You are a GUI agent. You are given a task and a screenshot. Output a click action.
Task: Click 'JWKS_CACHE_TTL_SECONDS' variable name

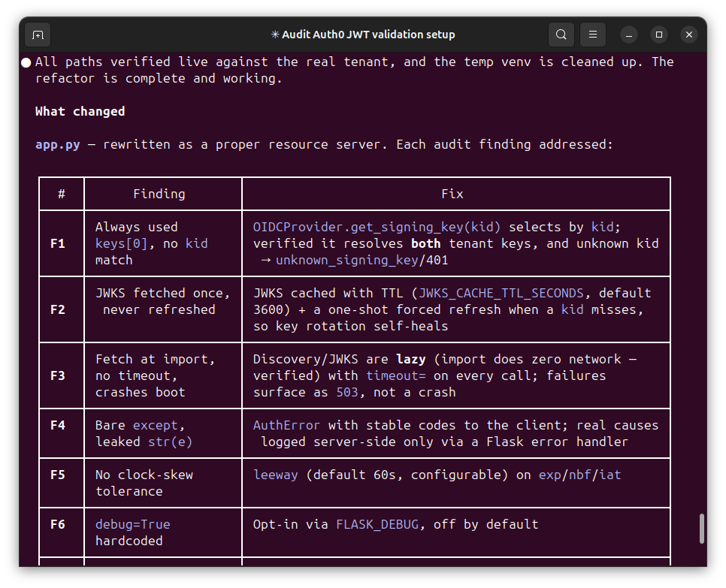(501, 294)
